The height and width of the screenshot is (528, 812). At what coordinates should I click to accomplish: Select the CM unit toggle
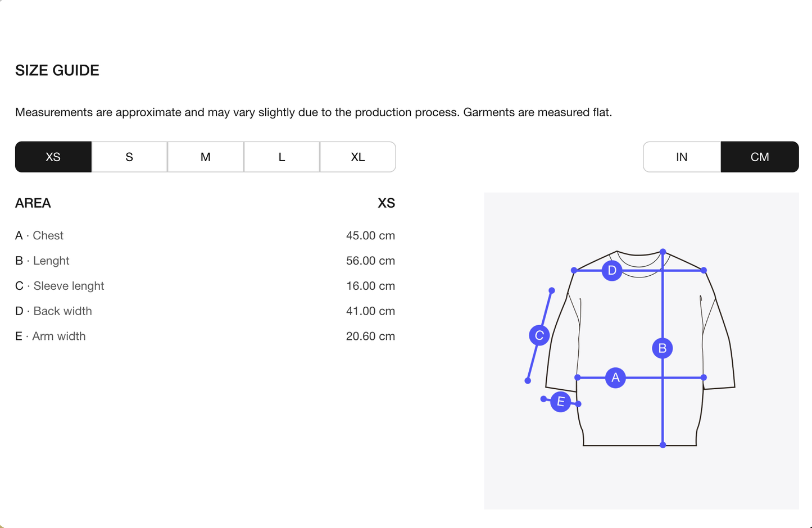pos(760,157)
